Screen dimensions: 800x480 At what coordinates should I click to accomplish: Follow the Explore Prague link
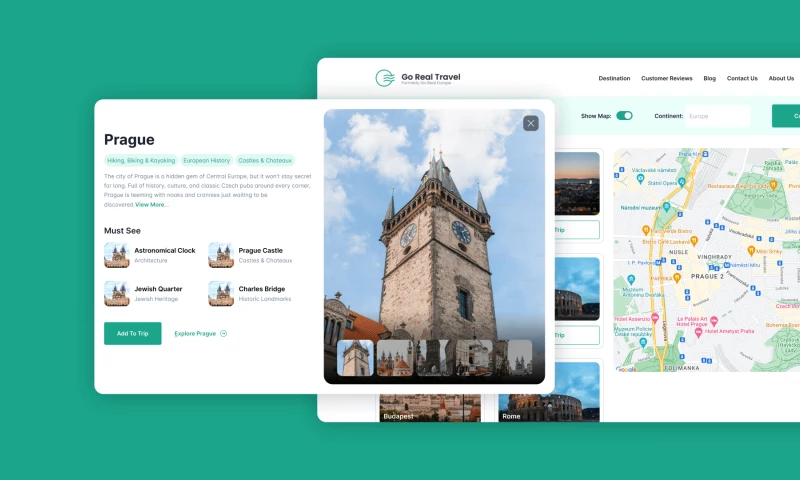coord(195,334)
